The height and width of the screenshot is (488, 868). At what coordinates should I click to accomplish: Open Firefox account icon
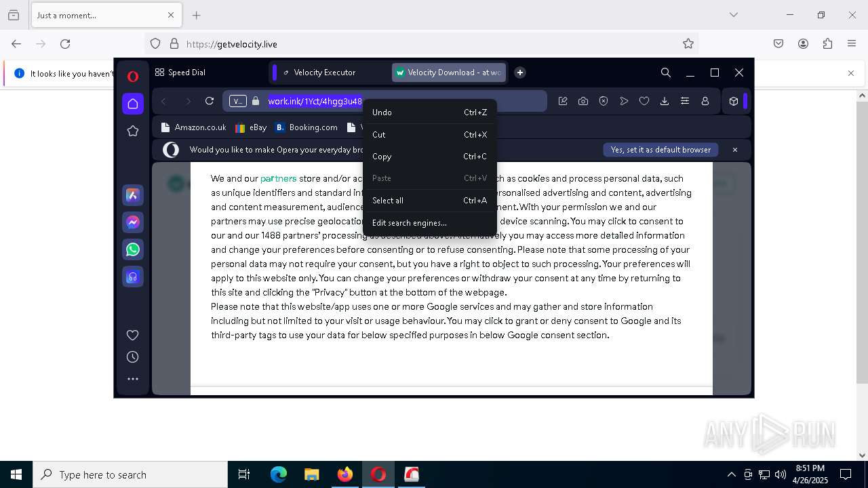pyautogui.click(x=803, y=44)
